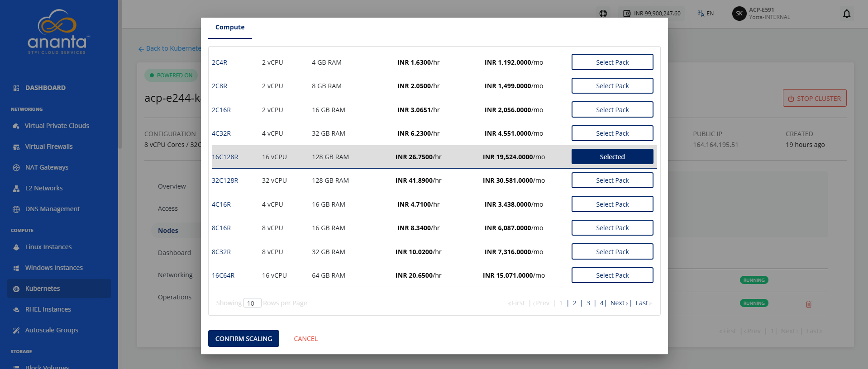
Task: Click the Linux Instances icon
Action: (x=16, y=247)
